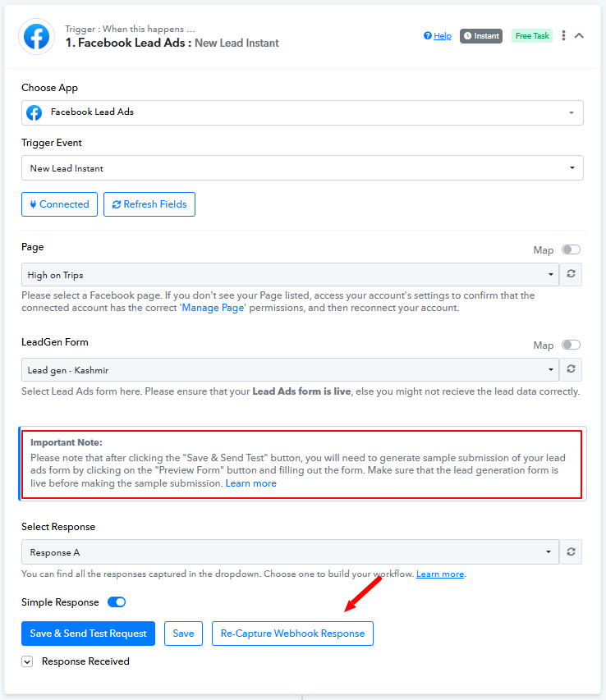Open the Lead gen - Kashmir form dropdown
This screenshot has height=700, width=606.
click(x=291, y=369)
